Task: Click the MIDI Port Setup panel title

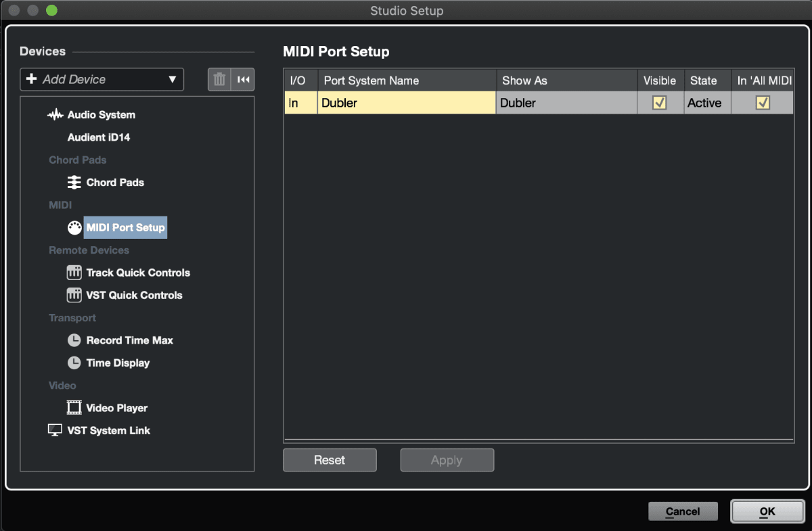Action: [x=336, y=51]
